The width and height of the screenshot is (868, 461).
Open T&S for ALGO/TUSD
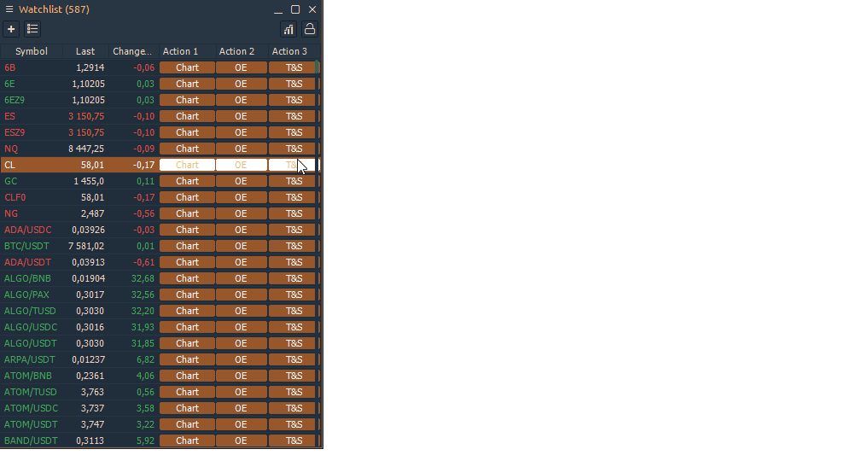(292, 311)
